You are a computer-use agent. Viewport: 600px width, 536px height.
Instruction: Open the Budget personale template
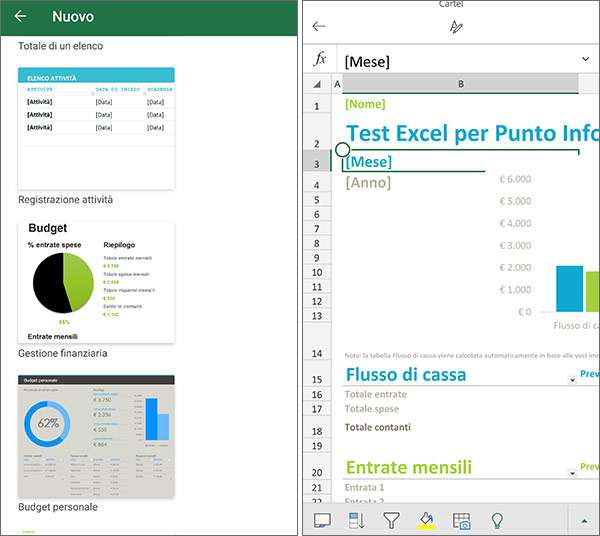96,436
